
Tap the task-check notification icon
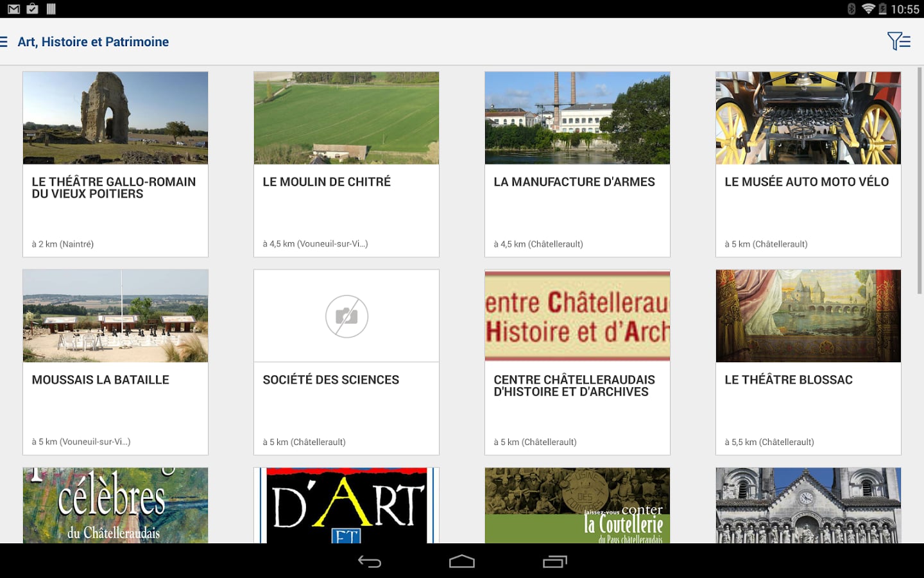[33, 9]
